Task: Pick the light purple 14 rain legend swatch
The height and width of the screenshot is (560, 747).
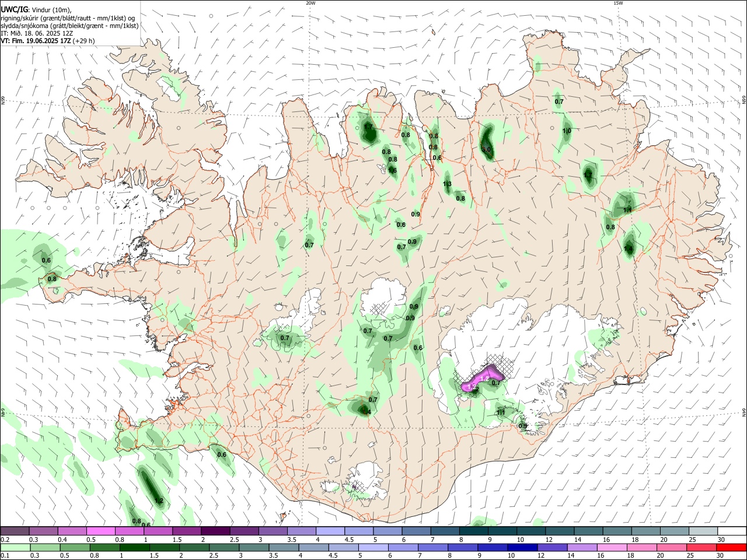Action: click(x=581, y=547)
